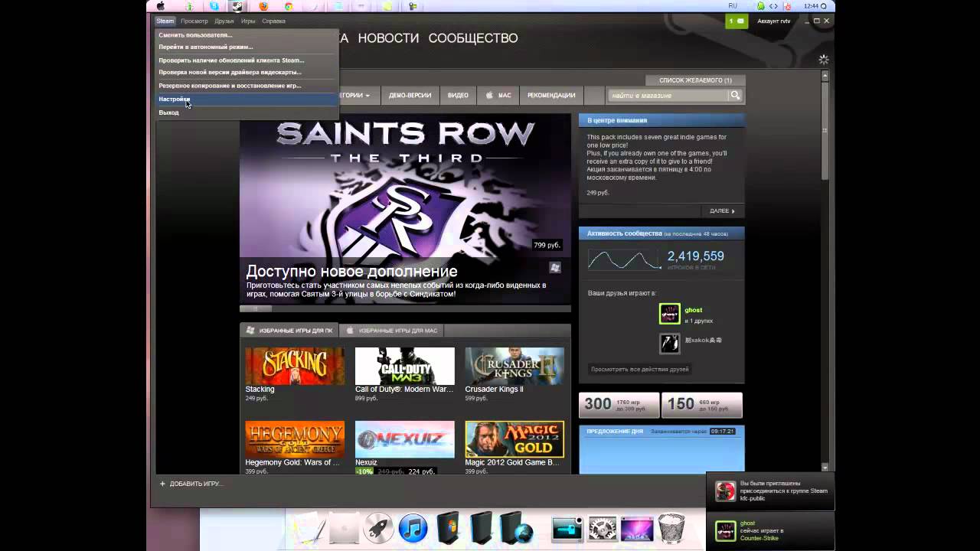Click ПРЕДЛОЖЕНИЕ ДНЯ daily deal panel
This screenshot has width=980, height=551.
click(661, 448)
